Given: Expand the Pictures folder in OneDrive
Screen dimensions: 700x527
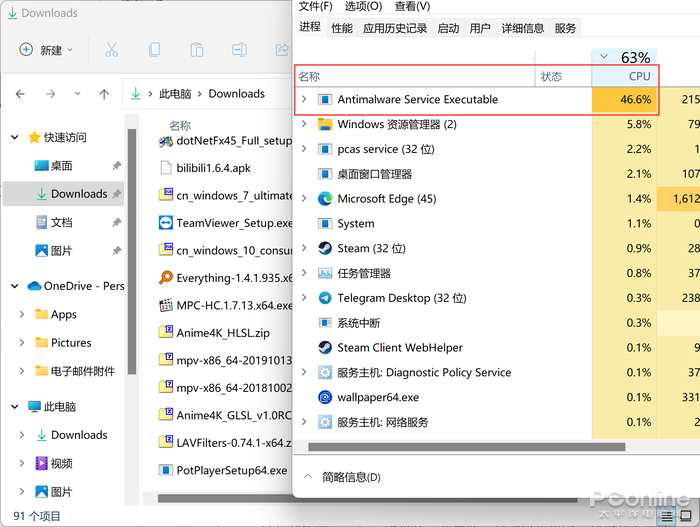Looking at the screenshot, I should click(x=22, y=343).
